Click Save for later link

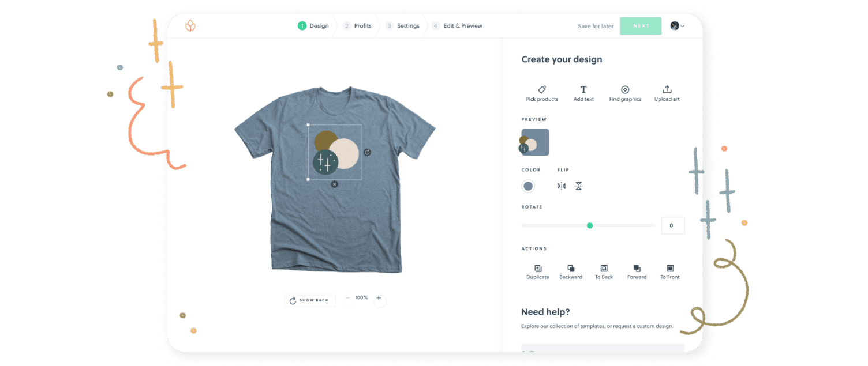[x=596, y=27]
